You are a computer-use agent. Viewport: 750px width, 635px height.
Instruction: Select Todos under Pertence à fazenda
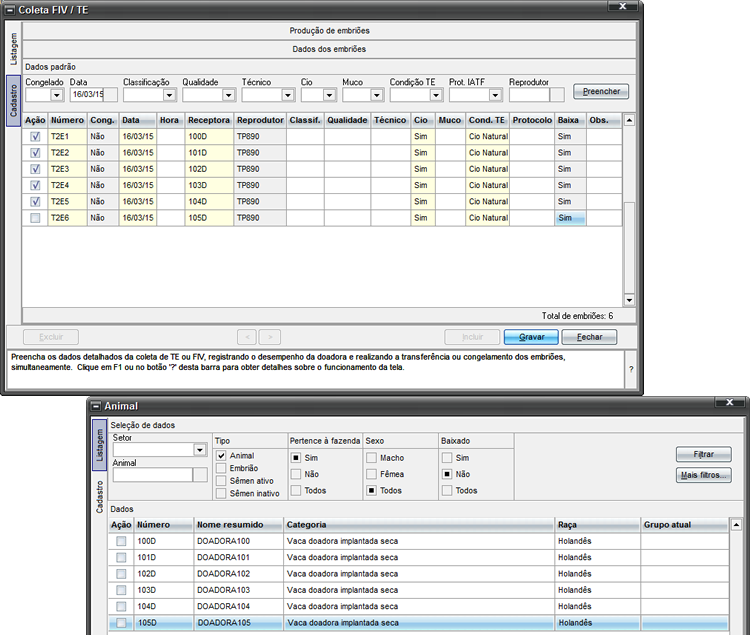click(x=296, y=490)
